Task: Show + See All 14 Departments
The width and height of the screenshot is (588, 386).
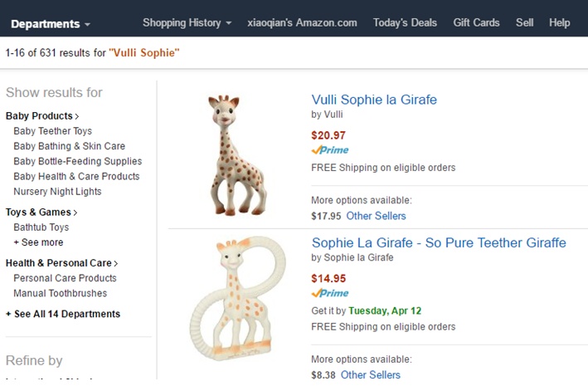Action: pos(63,314)
